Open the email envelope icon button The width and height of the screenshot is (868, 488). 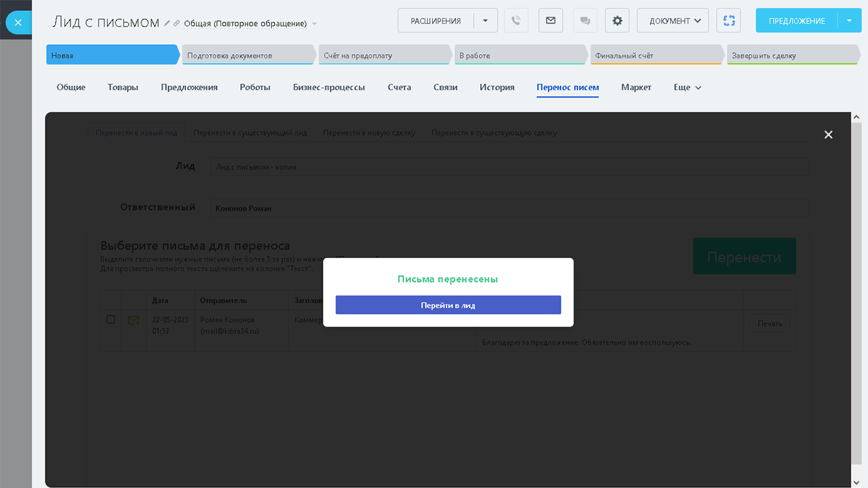[x=551, y=20]
